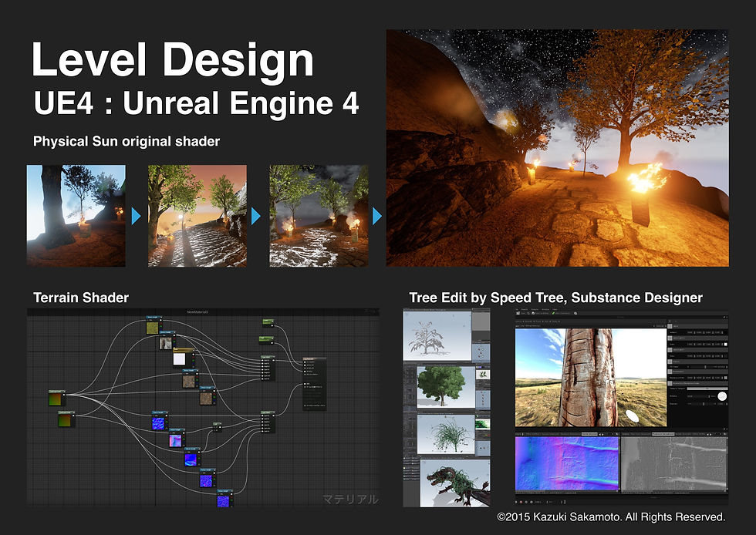
Task: Click the '©2015 Kazuki Sakamoto' copyright line
Action: [x=611, y=516]
